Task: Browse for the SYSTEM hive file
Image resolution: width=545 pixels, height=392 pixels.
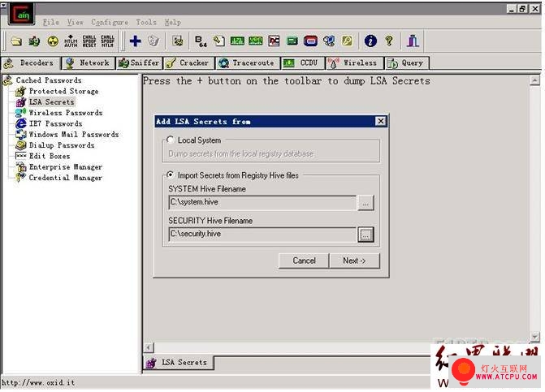Action: pyautogui.click(x=365, y=203)
